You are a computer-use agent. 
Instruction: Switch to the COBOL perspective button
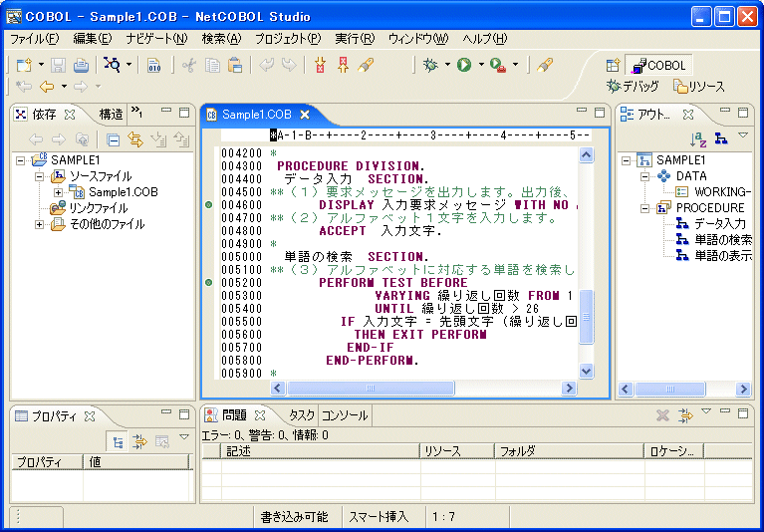(658, 66)
